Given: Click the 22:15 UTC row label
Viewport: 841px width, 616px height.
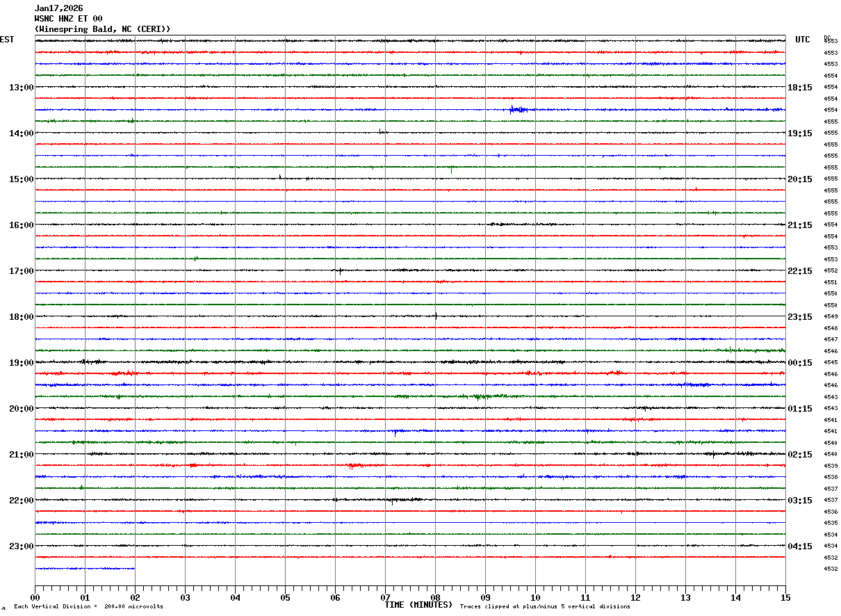Looking at the screenshot, I should pyautogui.click(x=800, y=271).
